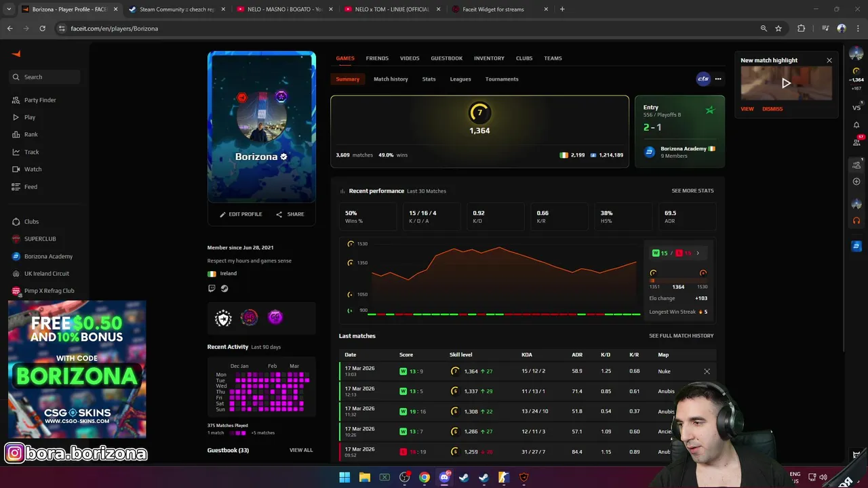
Task: Switch to the Friends tab
Action: 377,58
